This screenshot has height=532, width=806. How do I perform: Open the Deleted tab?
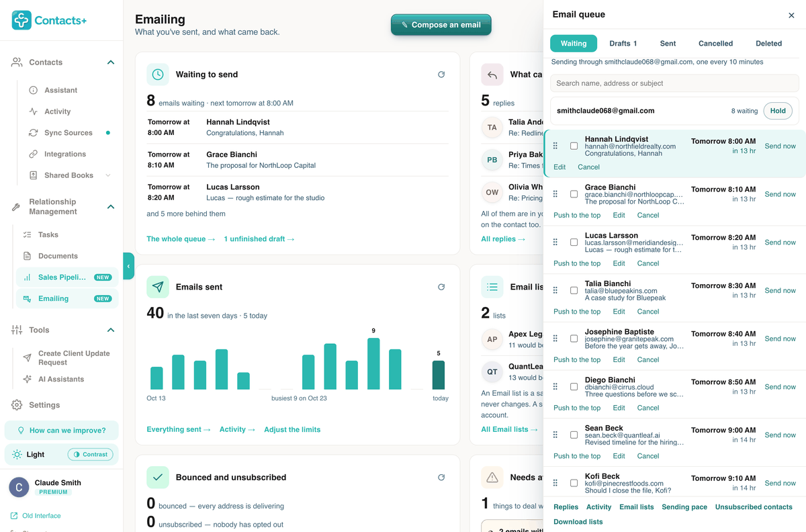[768, 44]
